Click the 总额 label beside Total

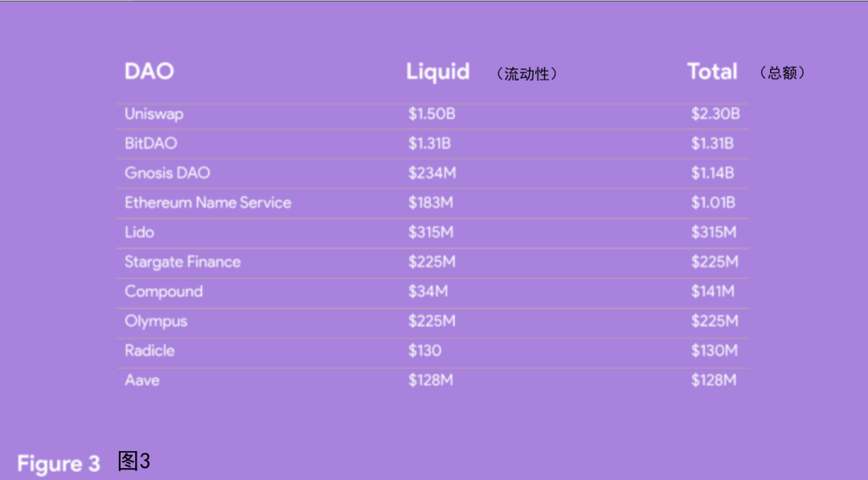(782, 72)
